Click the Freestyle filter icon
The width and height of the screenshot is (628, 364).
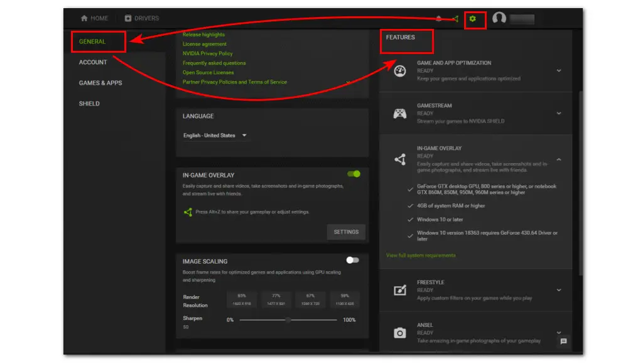(399, 291)
